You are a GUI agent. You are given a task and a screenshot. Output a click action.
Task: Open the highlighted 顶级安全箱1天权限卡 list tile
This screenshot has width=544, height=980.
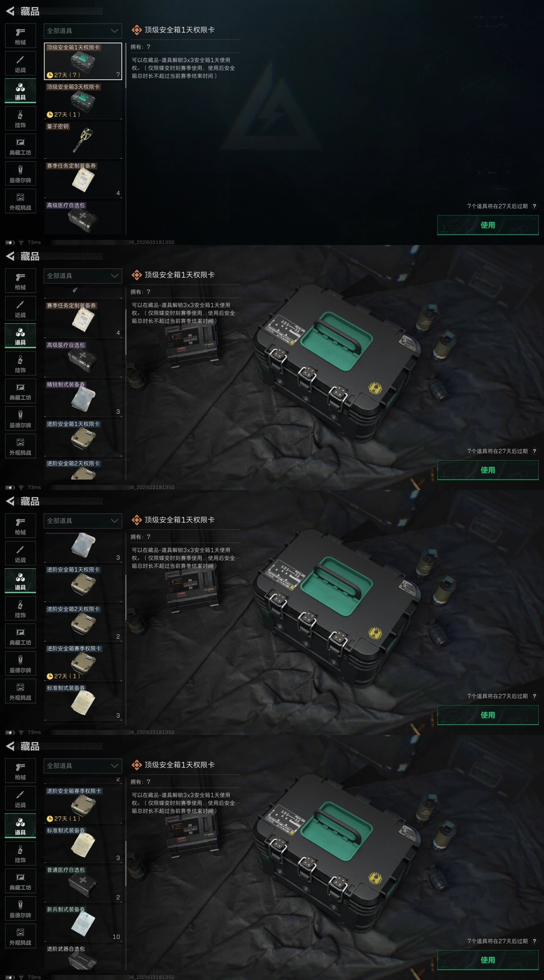83,61
